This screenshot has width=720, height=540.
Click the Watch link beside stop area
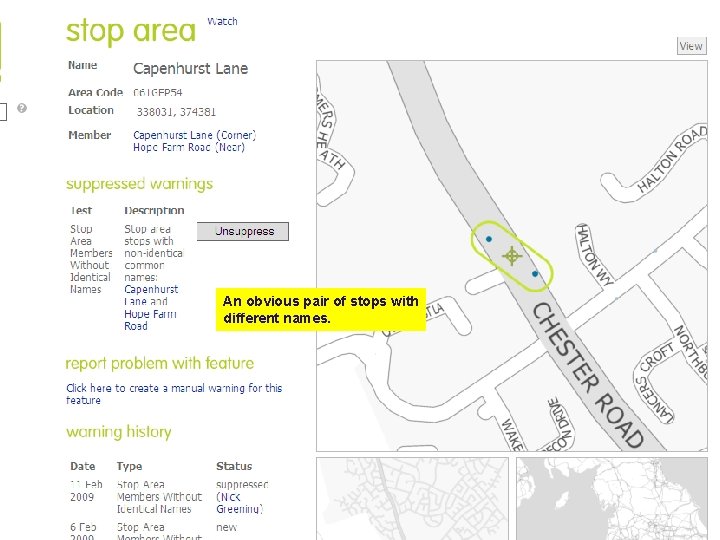point(222,21)
